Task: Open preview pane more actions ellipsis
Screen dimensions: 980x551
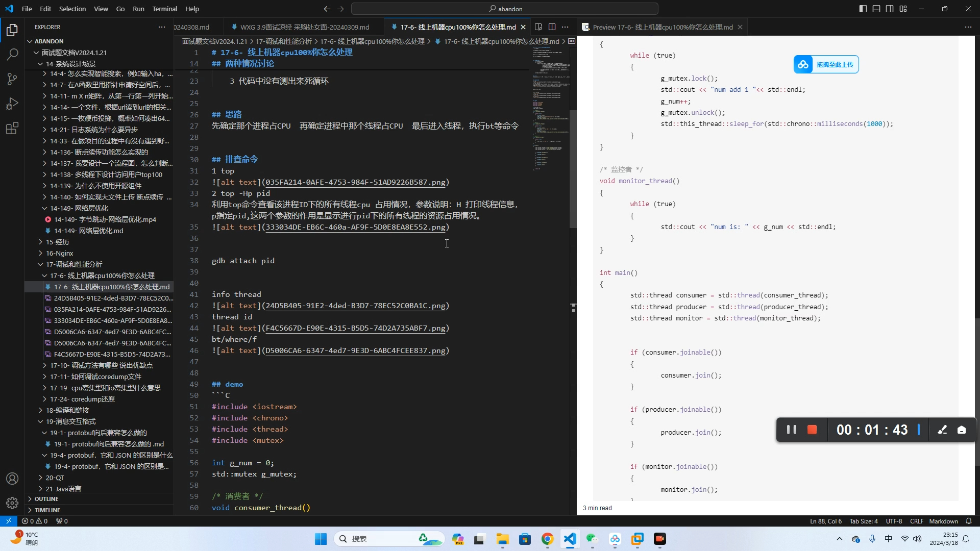Action: tap(968, 27)
